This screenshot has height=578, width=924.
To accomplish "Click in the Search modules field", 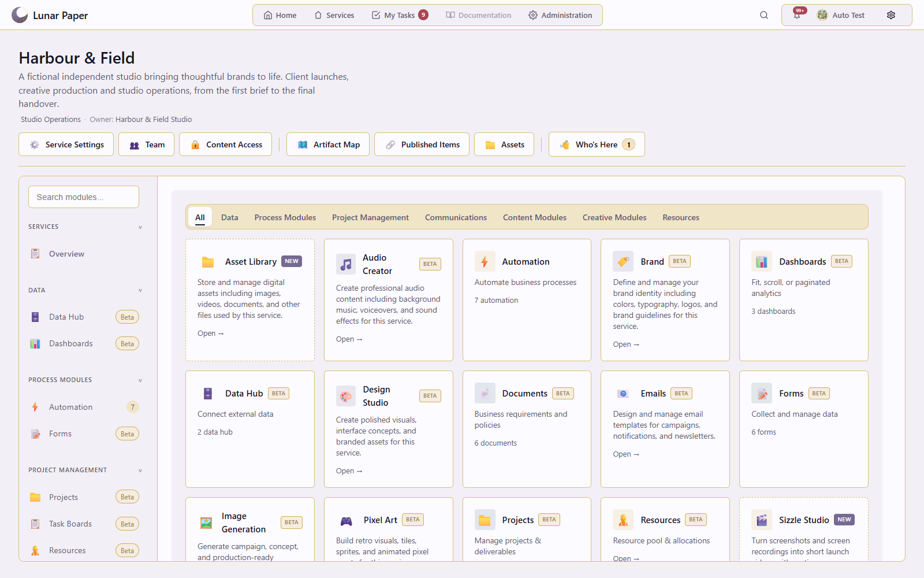I will pyautogui.click(x=84, y=197).
